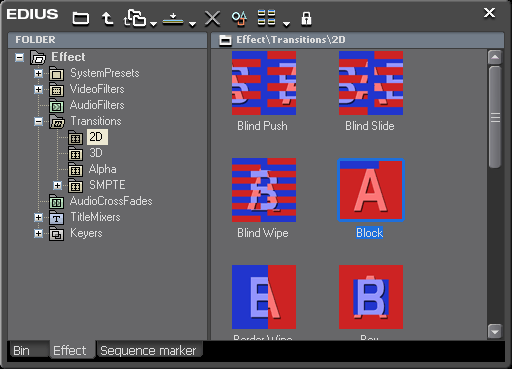Viewport: 512px width, 369px height.
Task: Click the TitleMixers T icon
Action: [x=56, y=218]
